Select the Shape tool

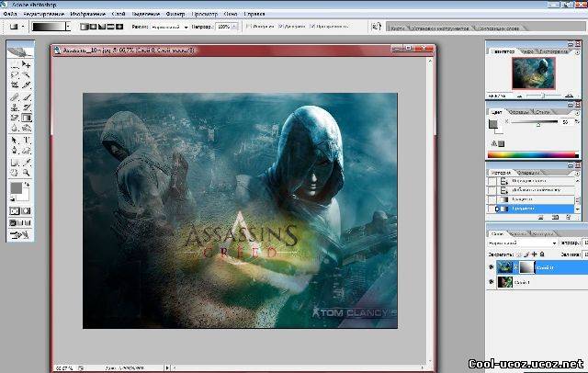[26, 151]
